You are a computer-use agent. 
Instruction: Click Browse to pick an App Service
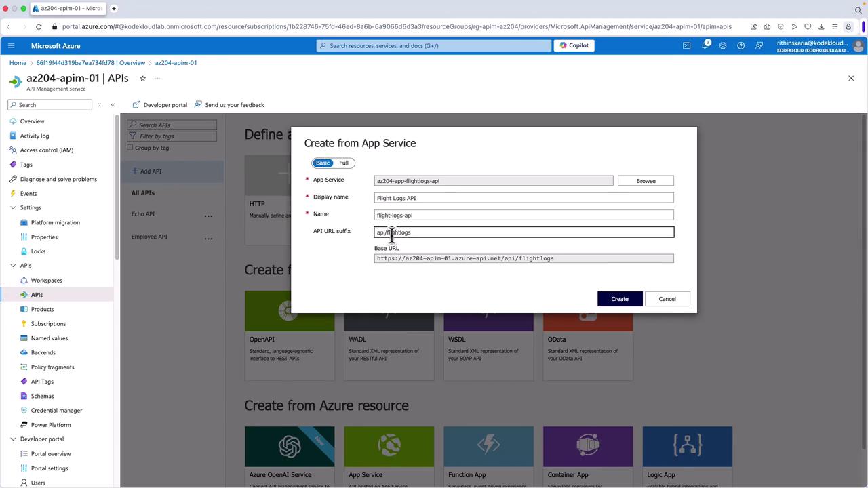point(646,181)
